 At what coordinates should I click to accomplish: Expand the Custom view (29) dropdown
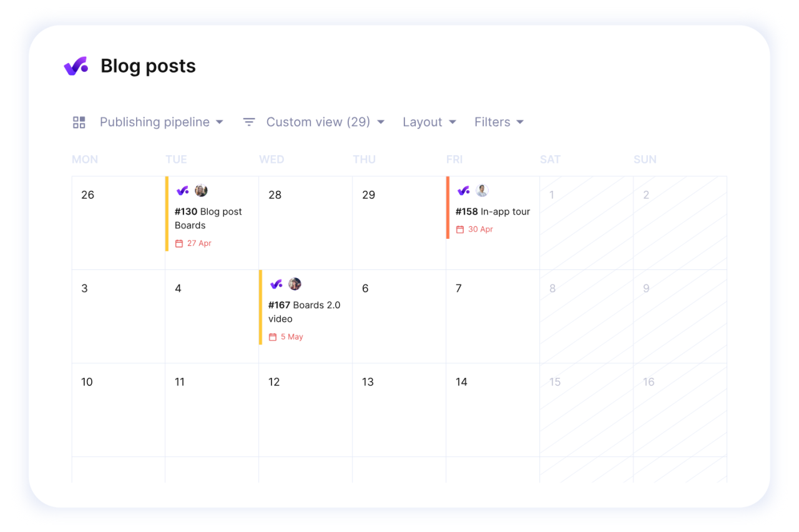pos(325,122)
